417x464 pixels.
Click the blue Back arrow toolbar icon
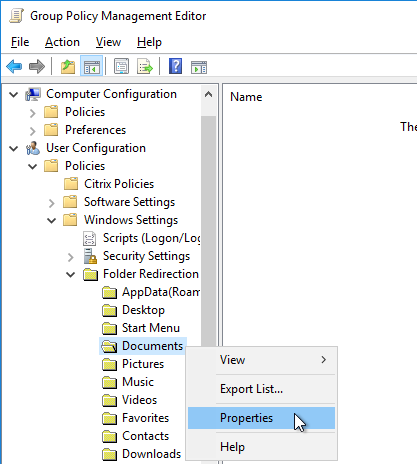coord(14,67)
